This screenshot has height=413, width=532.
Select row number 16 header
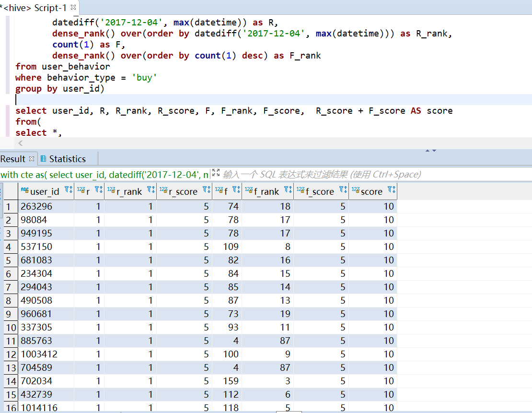(x=11, y=407)
